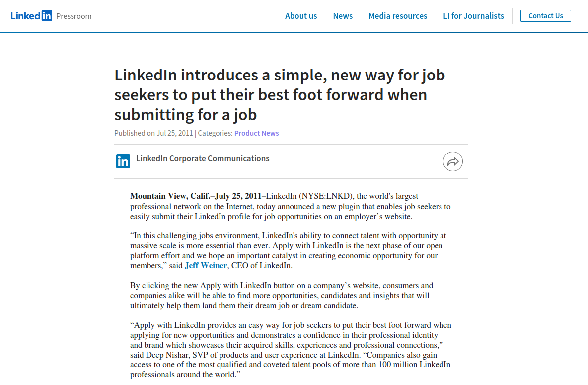Click the LinkedIn Corporate Communications author name
This screenshot has width=588, height=385.
click(203, 159)
